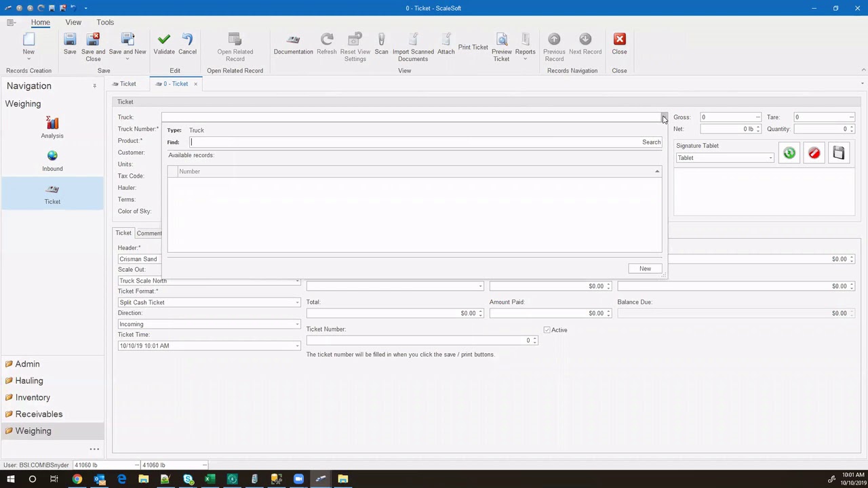The image size is (868, 488).
Task: Open the Direction dropdown showing Incoming
Action: pyautogui.click(x=297, y=324)
